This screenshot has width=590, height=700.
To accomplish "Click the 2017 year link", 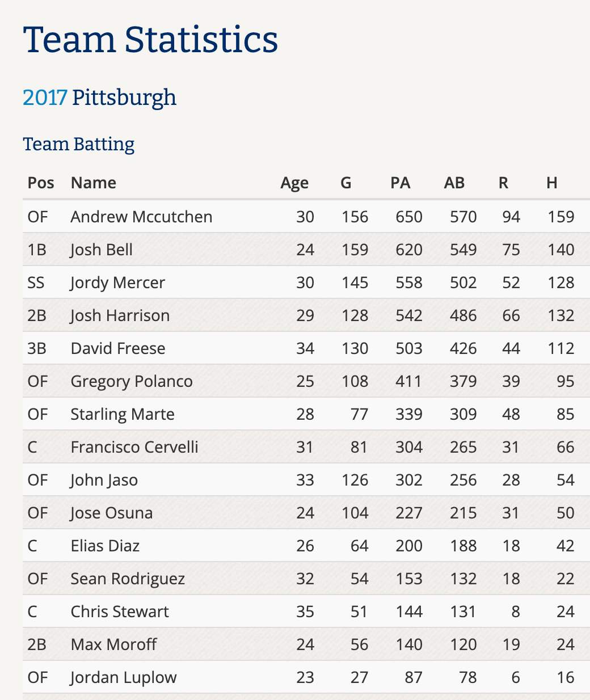I will click(45, 98).
